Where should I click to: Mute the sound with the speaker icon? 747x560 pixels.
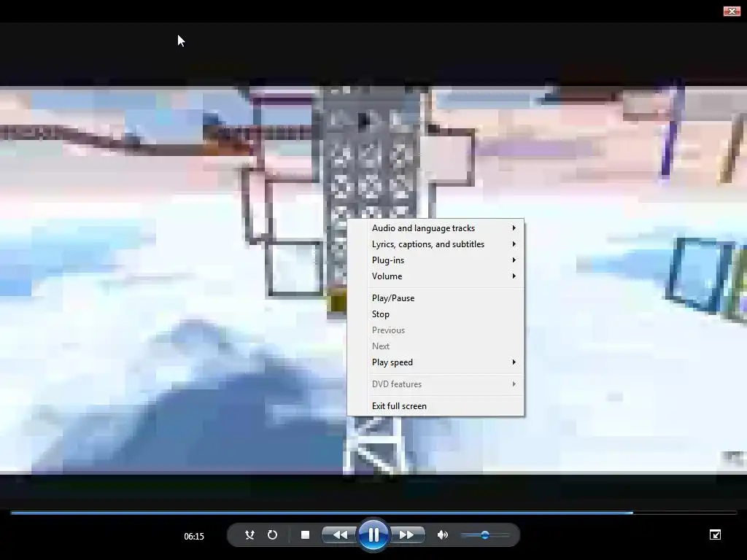point(443,534)
